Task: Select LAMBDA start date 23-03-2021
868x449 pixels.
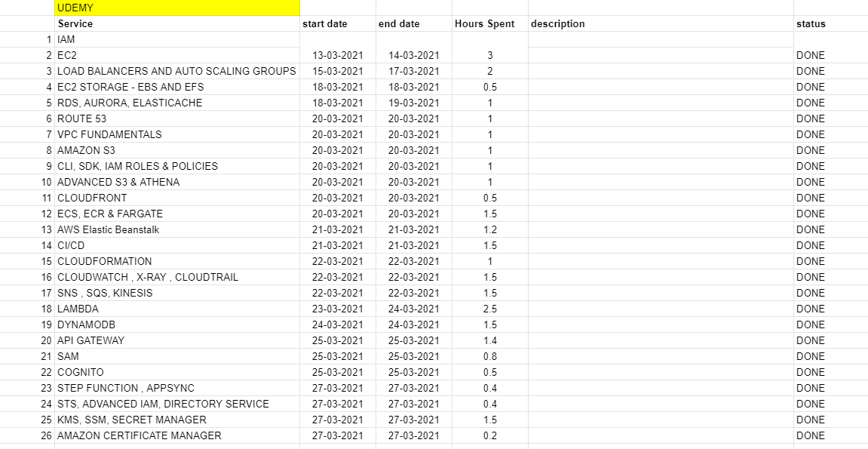Action: click(x=338, y=309)
